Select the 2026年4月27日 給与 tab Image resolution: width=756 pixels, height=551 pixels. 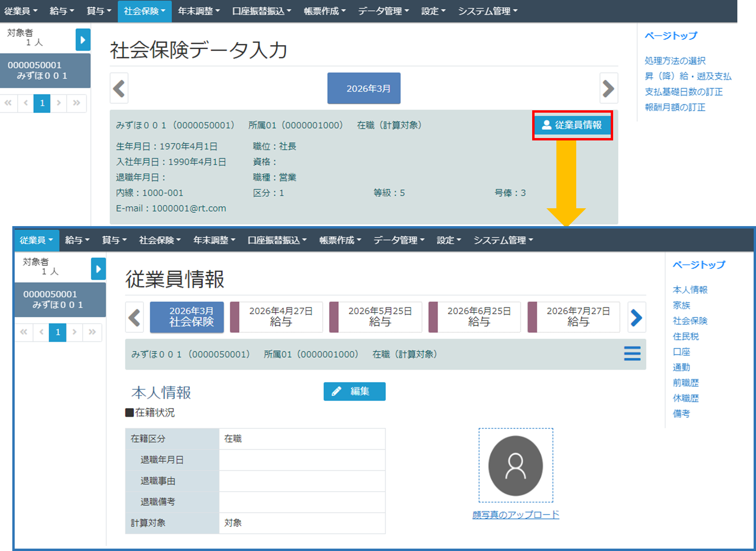[x=281, y=317]
